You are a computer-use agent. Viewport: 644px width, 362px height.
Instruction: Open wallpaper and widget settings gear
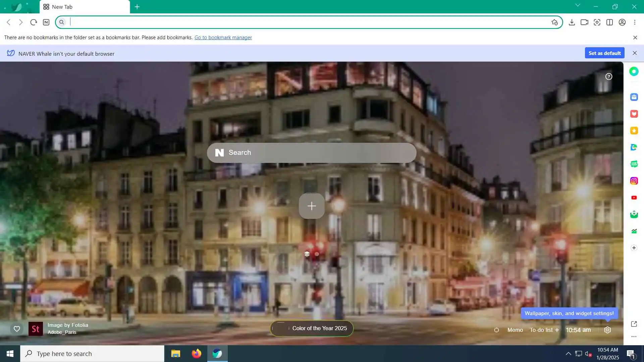[607, 330]
